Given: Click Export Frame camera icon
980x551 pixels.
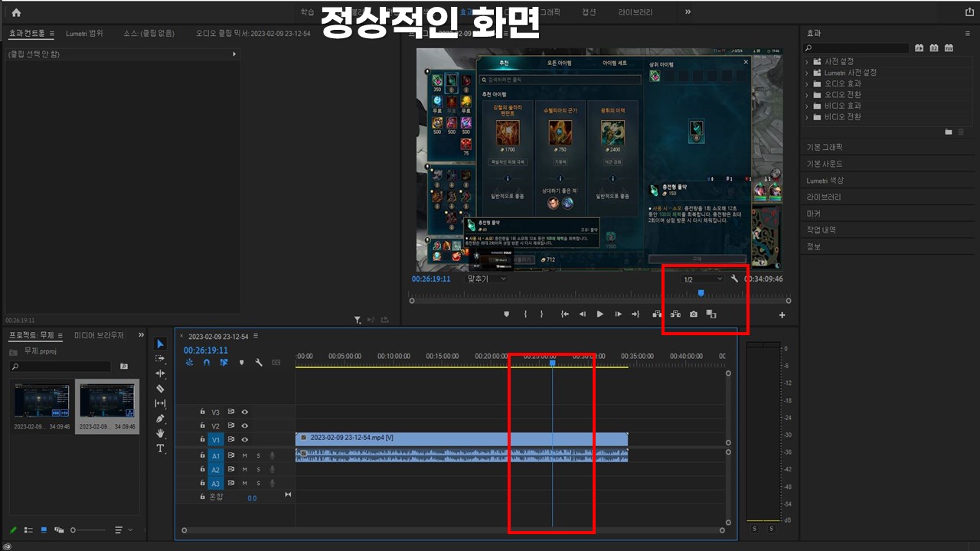Looking at the screenshot, I should click(694, 315).
